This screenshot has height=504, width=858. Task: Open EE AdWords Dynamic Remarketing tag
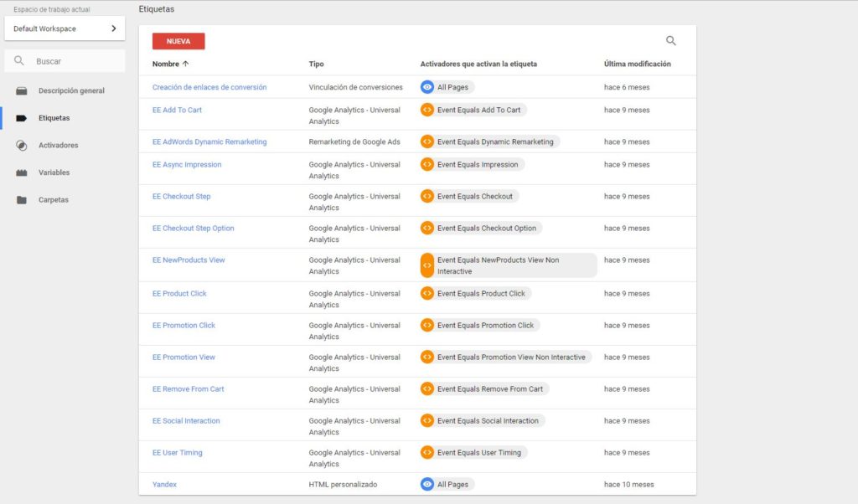(x=209, y=141)
